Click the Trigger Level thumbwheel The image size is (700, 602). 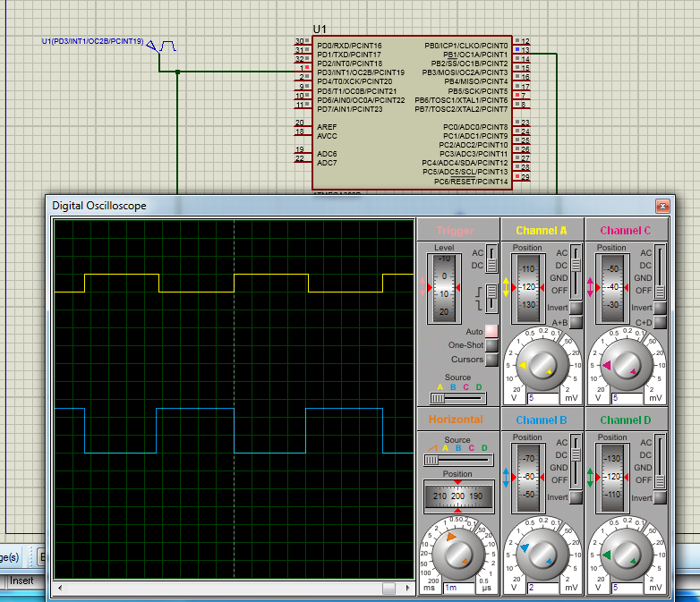pyautogui.click(x=444, y=288)
